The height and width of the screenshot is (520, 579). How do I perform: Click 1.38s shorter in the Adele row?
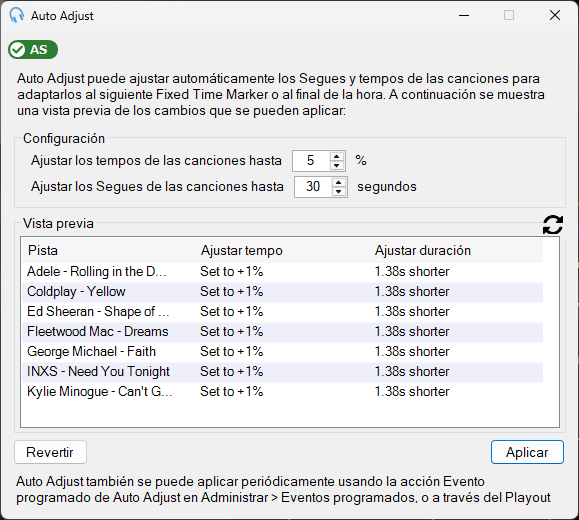[412, 271]
